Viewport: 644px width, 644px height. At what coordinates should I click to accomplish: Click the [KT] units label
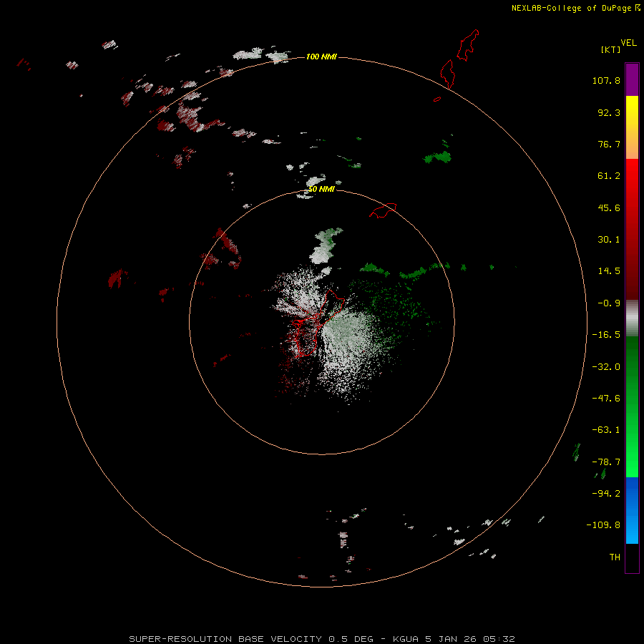611,49
